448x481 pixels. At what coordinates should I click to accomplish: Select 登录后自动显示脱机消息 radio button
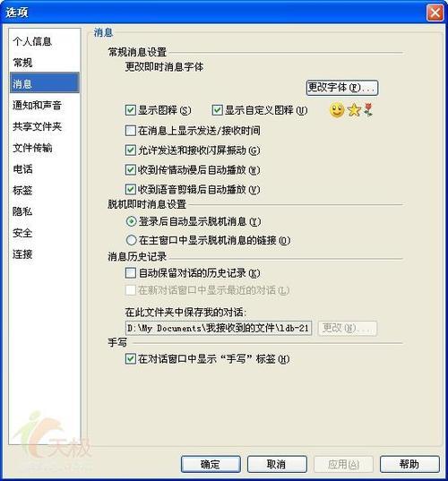click(x=132, y=221)
